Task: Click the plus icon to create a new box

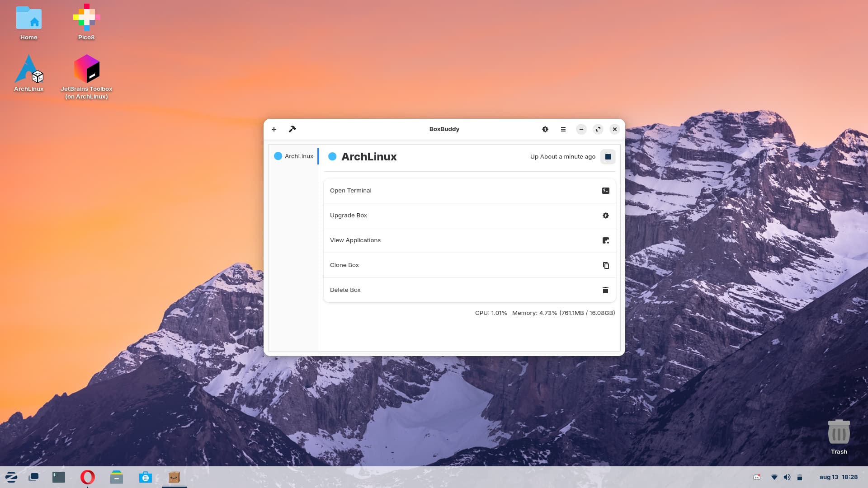Action: coord(274,129)
